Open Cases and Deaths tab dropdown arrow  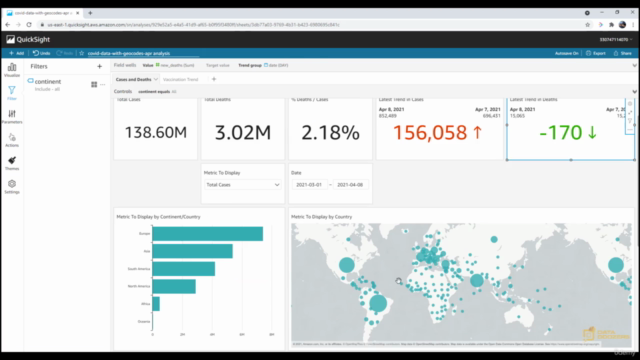point(156,79)
